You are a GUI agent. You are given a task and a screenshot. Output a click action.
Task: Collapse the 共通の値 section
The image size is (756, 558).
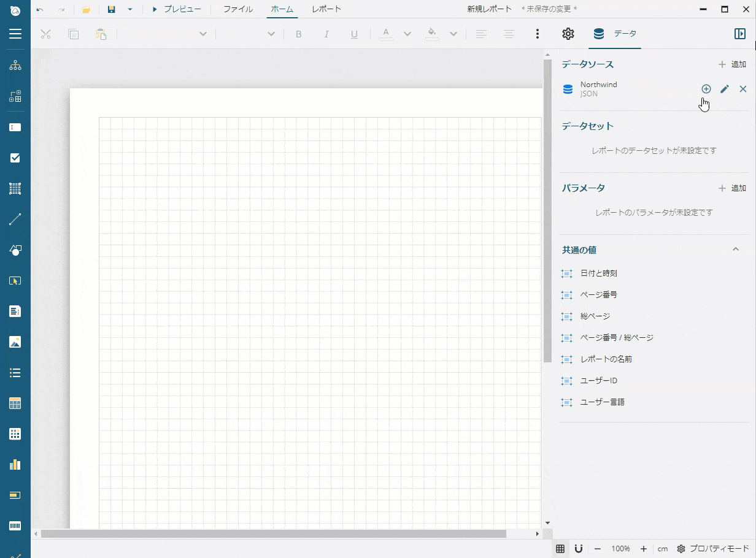pyautogui.click(x=736, y=250)
